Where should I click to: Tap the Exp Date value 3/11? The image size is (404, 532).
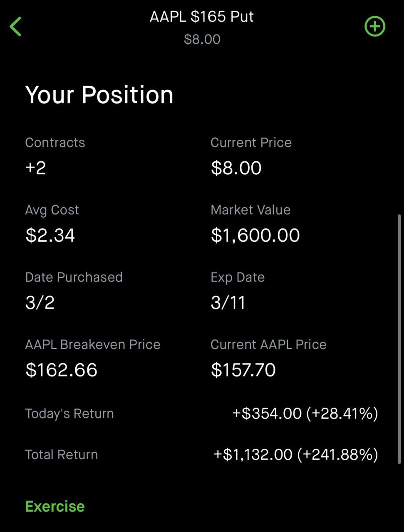coord(228,302)
